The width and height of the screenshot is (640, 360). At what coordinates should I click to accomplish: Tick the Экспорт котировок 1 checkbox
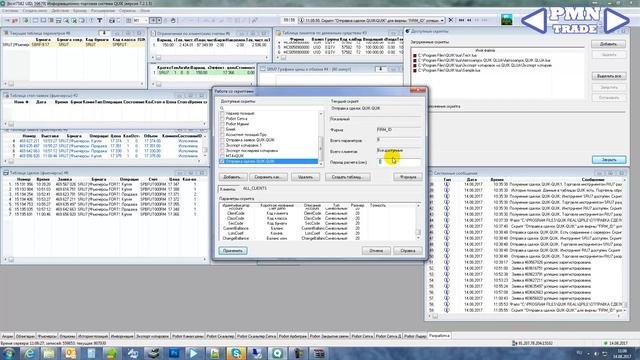[x=222, y=145]
